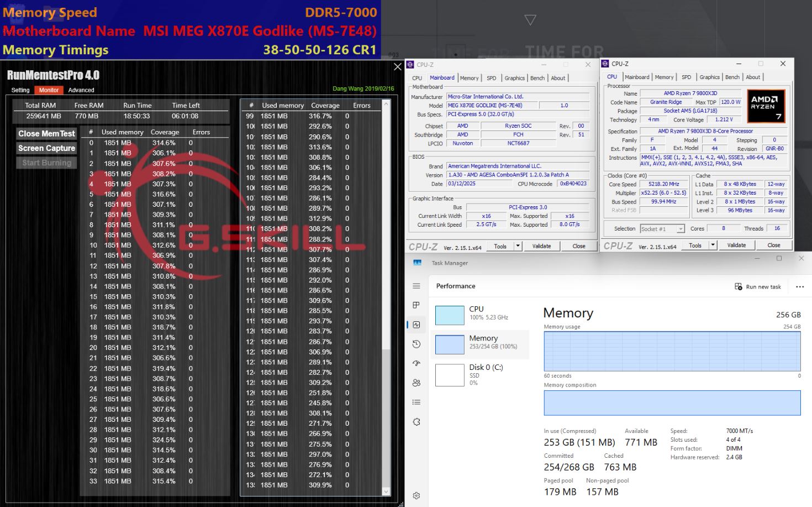The height and width of the screenshot is (507, 812).
Task: Open About tab in right CPU-Z window
Action: click(x=753, y=77)
